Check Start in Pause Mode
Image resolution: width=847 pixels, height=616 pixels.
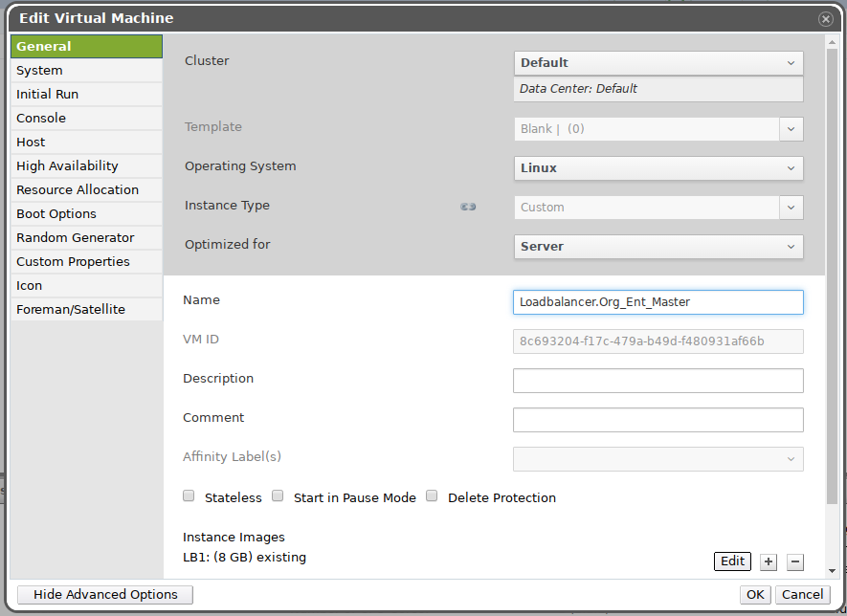pos(277,495)
